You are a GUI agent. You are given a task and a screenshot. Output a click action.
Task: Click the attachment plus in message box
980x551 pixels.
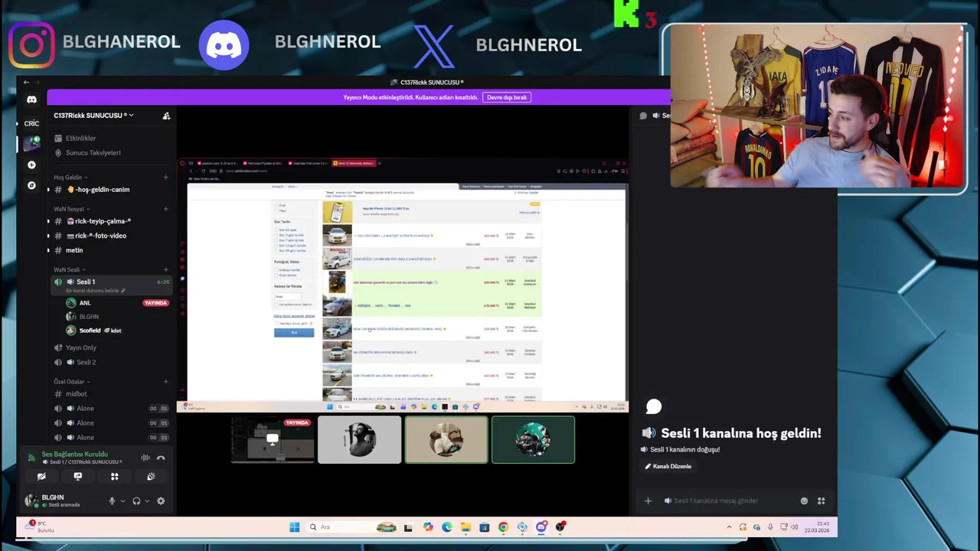pos(648,501)
